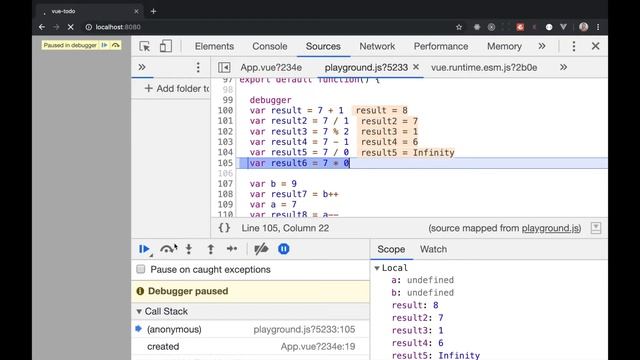The image size is (640, 360).
Task: Click the debugger statement on line 99
Action: [x=270, y=100]
